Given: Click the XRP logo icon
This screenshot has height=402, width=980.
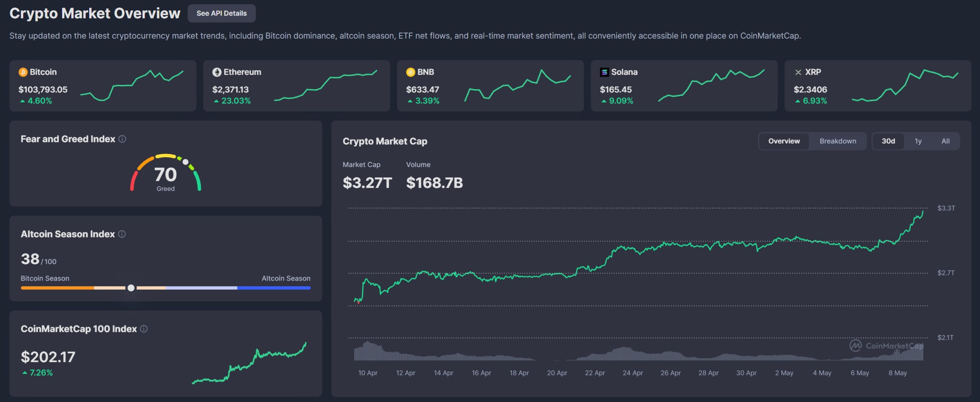Looking at the screenshot, I should tap(798, 72).
